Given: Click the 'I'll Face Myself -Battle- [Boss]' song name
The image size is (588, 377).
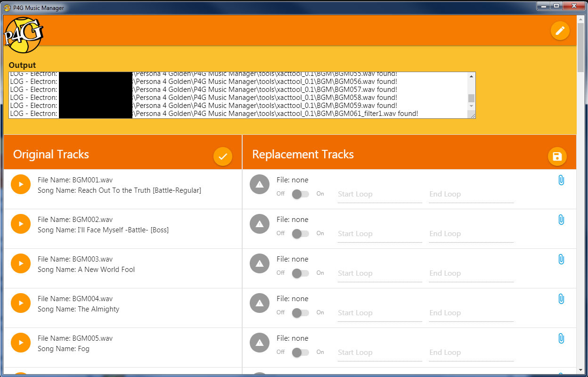Looking at the screenshot, I should pos(123,230).
